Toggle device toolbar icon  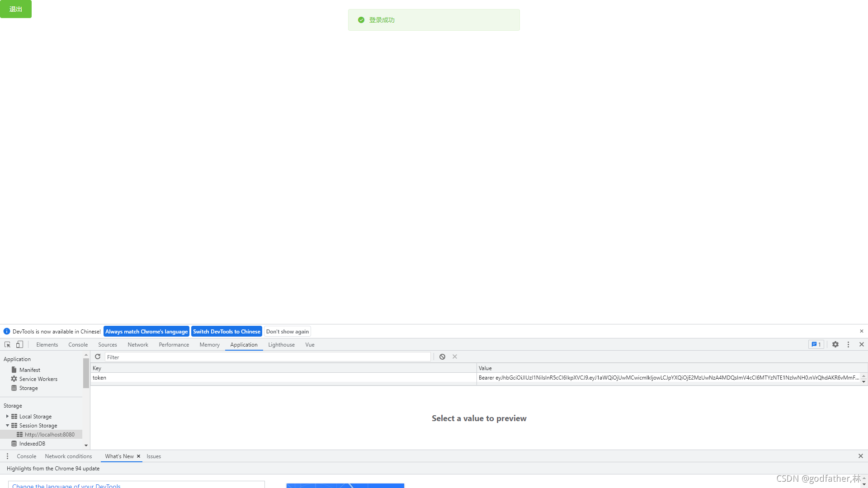point(19,344)
